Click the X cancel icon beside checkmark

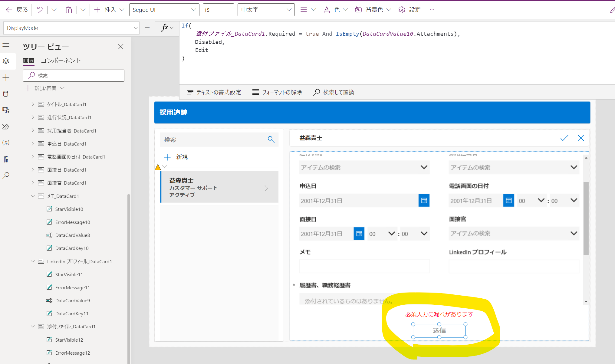point(580,138)
